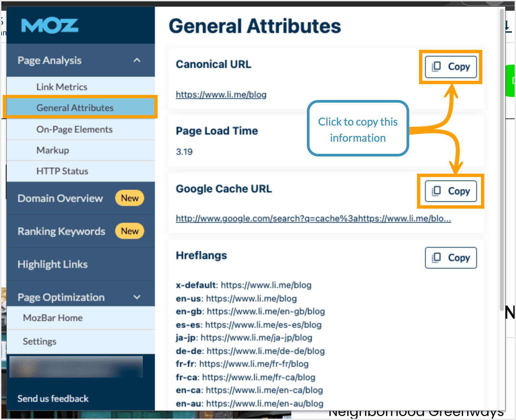Open MozBar Home
This screenshot has width=516, height=420.
(52, 318)
